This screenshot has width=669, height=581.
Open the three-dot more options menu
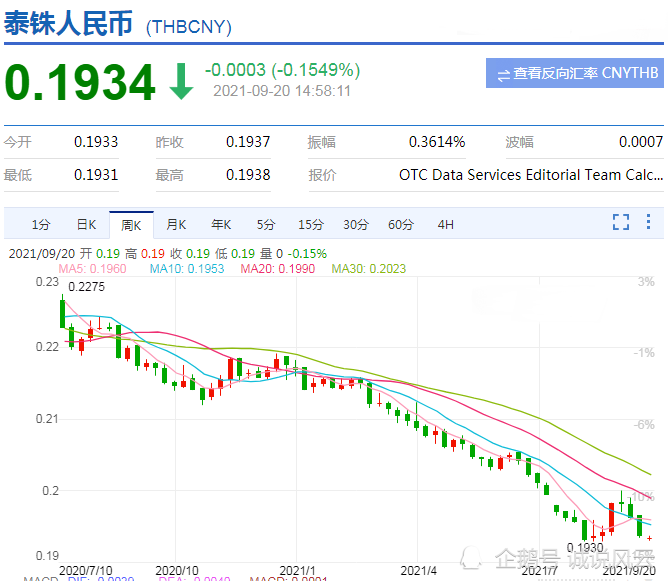point(648,222)
